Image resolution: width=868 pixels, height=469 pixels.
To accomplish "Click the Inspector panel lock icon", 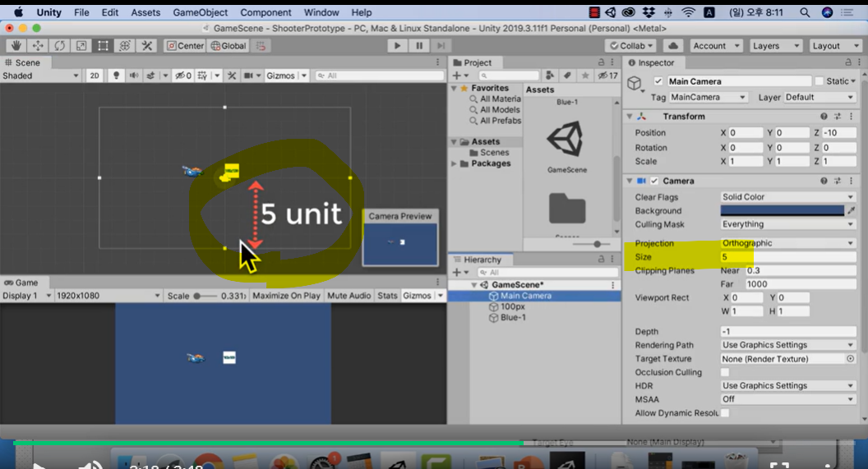I will click(x=848, y=62).
